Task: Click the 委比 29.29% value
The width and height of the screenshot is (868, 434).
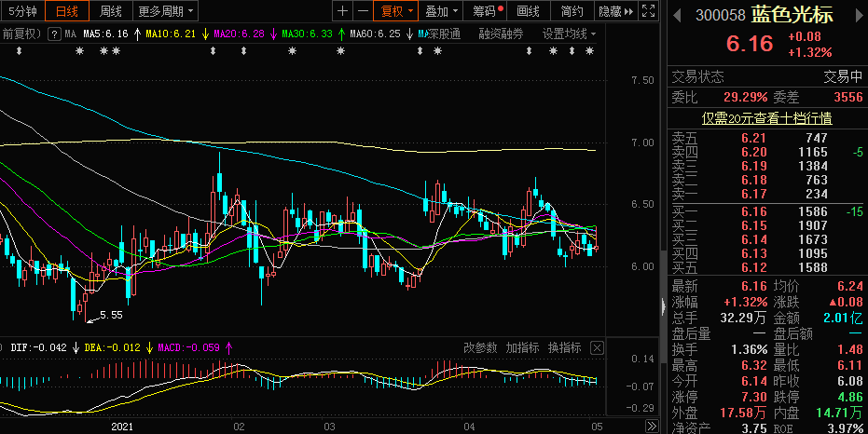Action: (745, 98)
